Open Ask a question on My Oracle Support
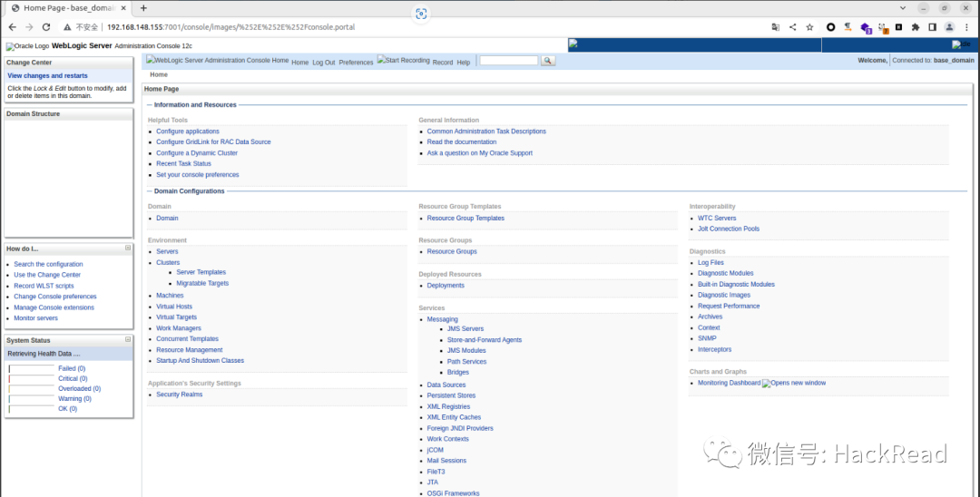Viewport: 980px width, 497px height. pyautogui.click(x=479, y=153)
